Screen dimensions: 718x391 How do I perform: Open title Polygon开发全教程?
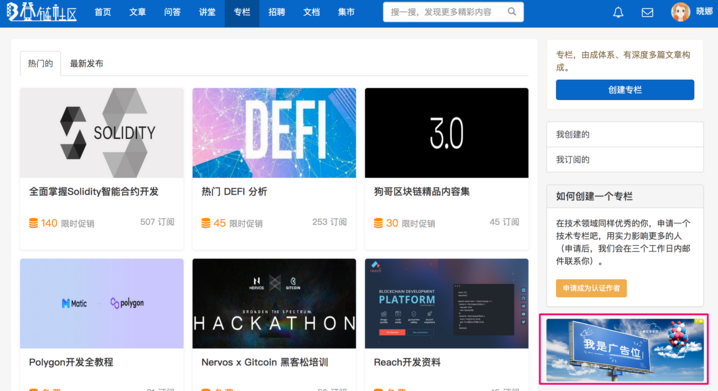(x=71, y=363)
